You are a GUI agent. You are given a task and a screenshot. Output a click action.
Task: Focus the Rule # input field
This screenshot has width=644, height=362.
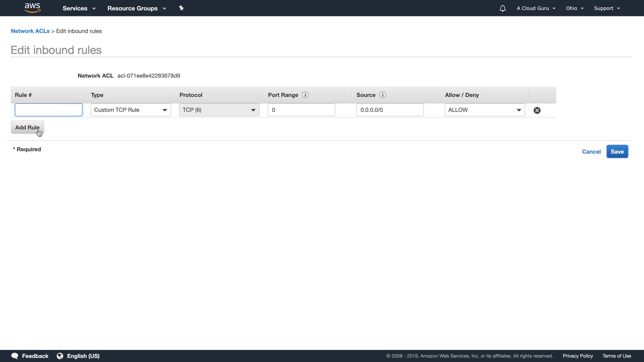click(49, 110)
